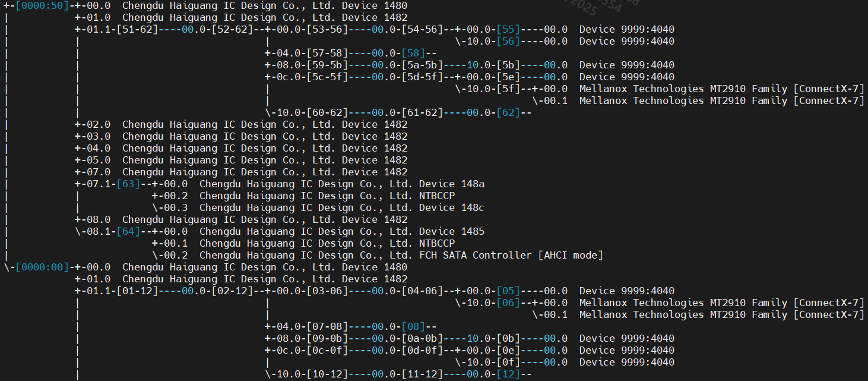Select the bus number [56]
The width and height of the screenshot is (868, 381).
pyautogui.click(x=508, y=41)
